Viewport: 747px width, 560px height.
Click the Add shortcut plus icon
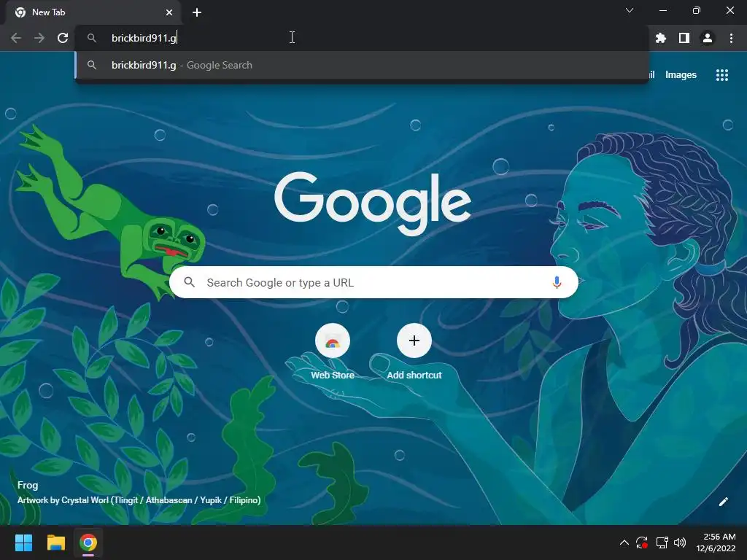(414, 341)
